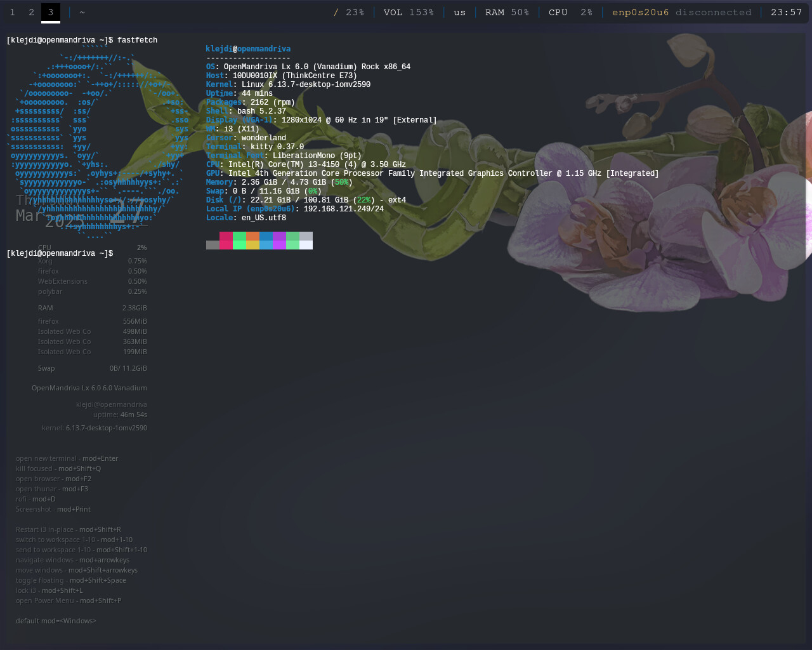Click the 'Swap: 0 B / 11.16 GiB' fastfetch line
The height and width of the screenshot is (650, 812).
263,191
